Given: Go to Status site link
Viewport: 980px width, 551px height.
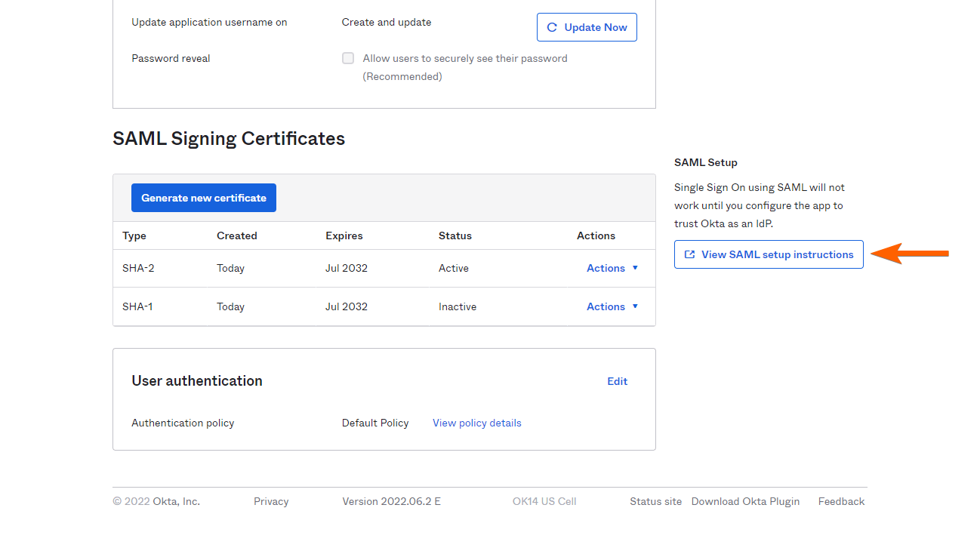Looking at the screenshot, I should [655, 501].
